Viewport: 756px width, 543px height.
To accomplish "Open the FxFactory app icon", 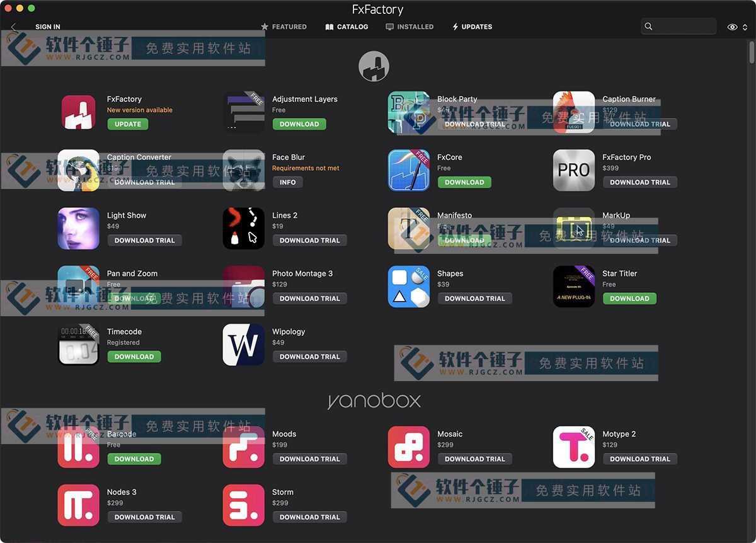I will (79, 112).
